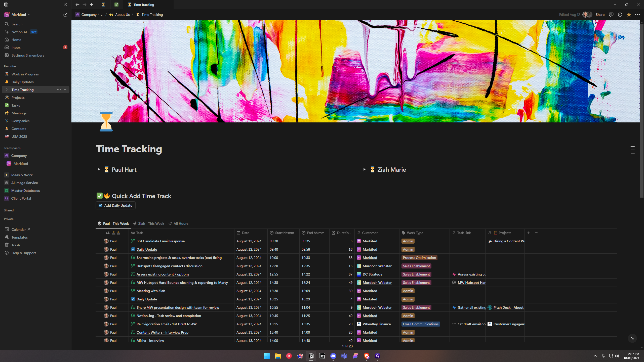This screenshot has height=362, width=644.
Task: Add a new property column with plus
Action: click(x=529, y=233)
